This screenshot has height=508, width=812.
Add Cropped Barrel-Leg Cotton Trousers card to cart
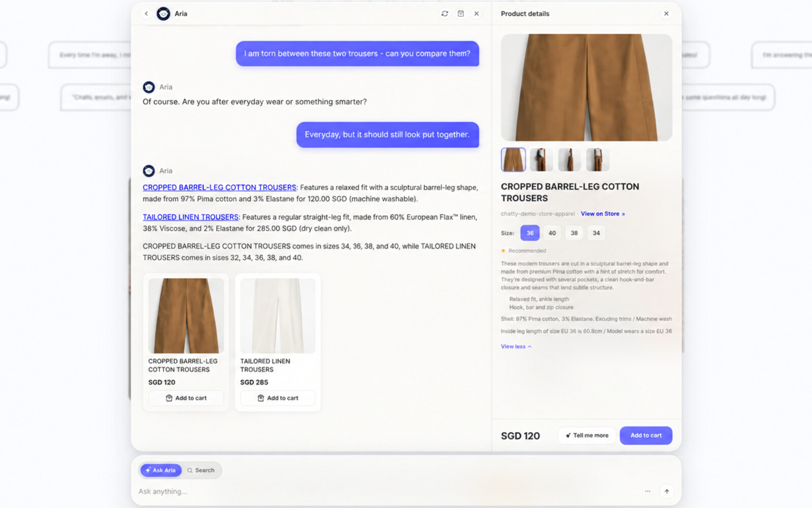pyautogui.click(x=186, y=398)
